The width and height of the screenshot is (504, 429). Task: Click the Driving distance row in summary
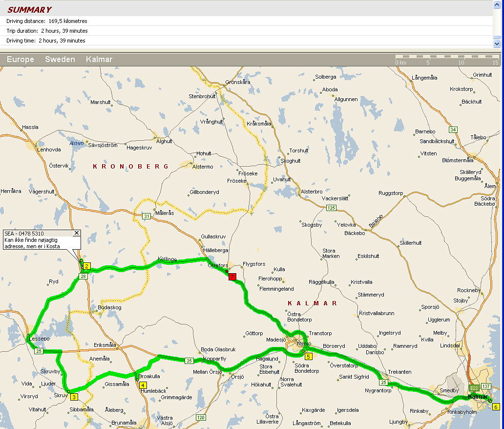pos(47,21)
